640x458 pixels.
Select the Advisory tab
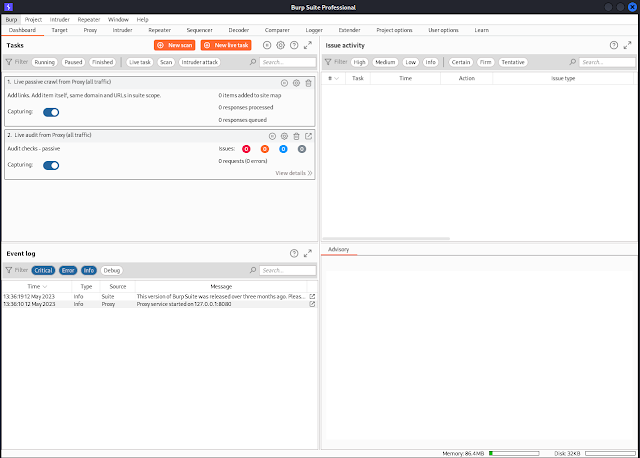point(339,249)
